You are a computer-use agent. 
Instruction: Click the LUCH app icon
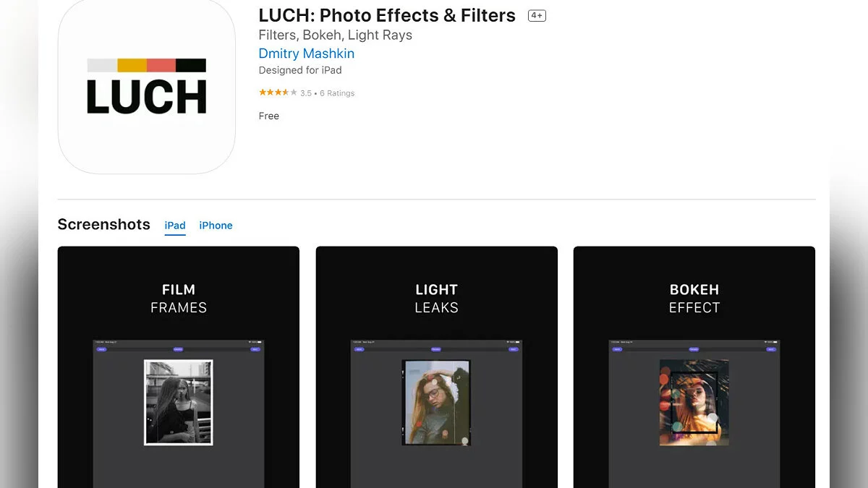(147, 86)
